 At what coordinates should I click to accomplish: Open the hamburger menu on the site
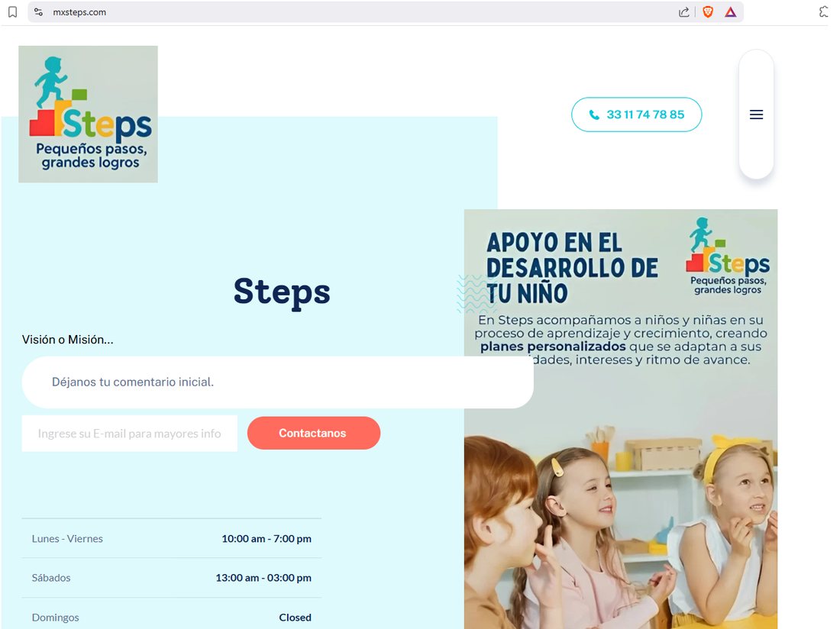coord(756,115)
